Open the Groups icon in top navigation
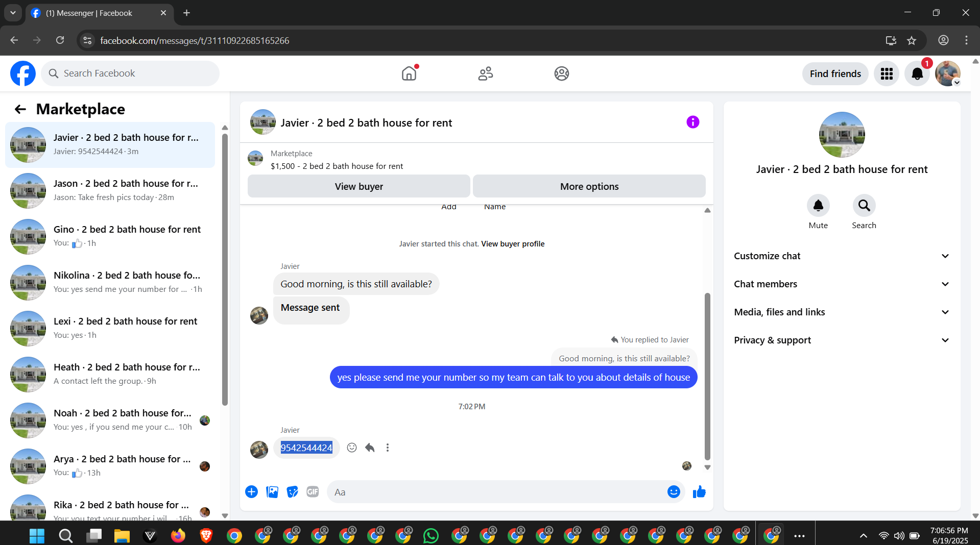Viewport: 980px width, 545px height. 562,73
